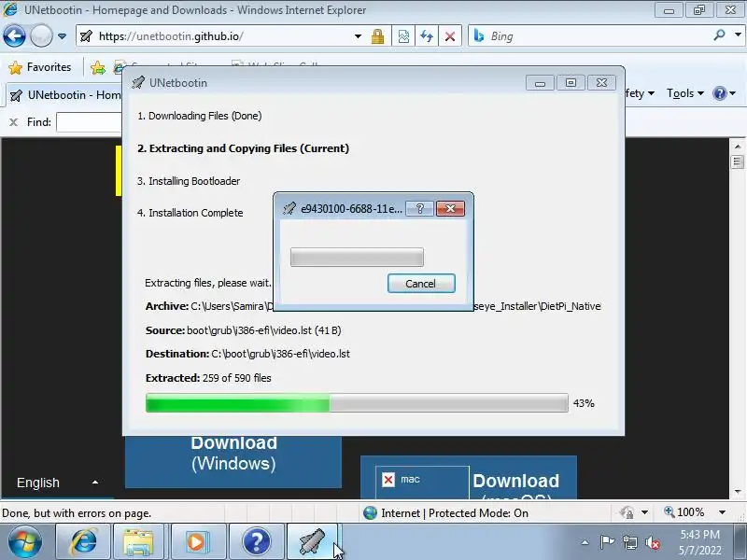Open the Favorites star button
Image resolution: width=747 pixels, height=560 pixels.
click(40, 67)
